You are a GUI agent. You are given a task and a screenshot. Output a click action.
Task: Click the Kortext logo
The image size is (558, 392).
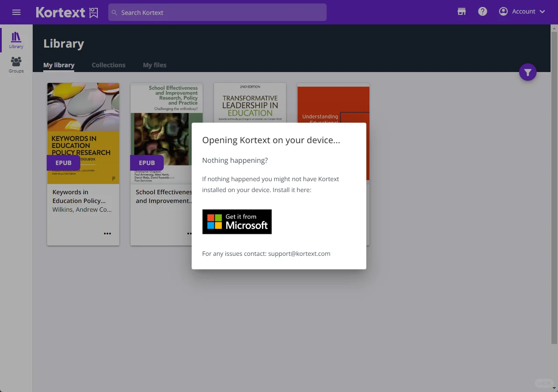67,12
